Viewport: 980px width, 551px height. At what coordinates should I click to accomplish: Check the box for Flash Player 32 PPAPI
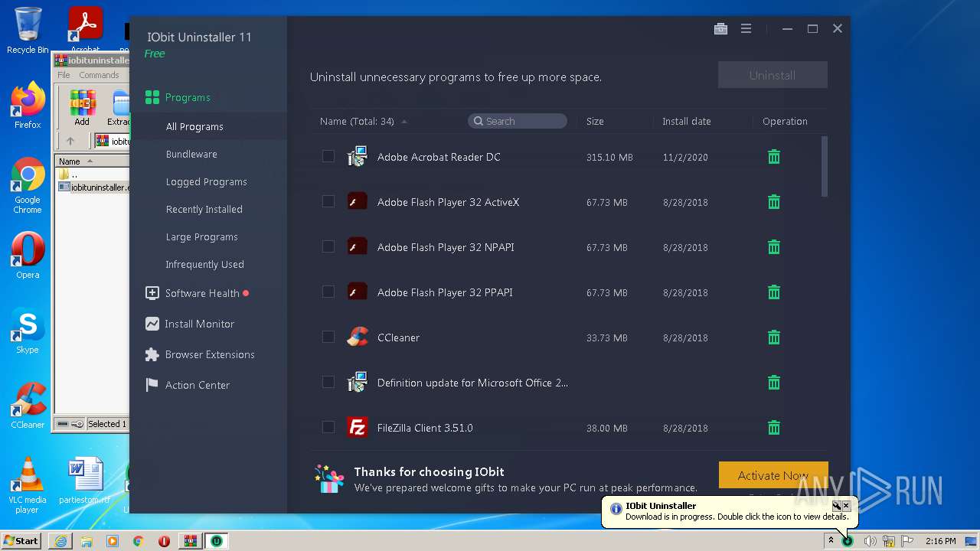328,292
